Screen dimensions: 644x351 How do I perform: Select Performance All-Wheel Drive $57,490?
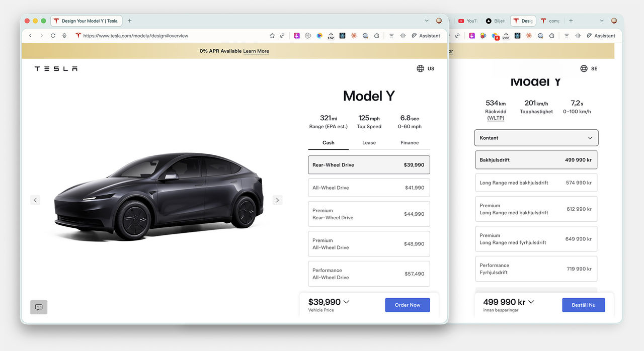369,274
